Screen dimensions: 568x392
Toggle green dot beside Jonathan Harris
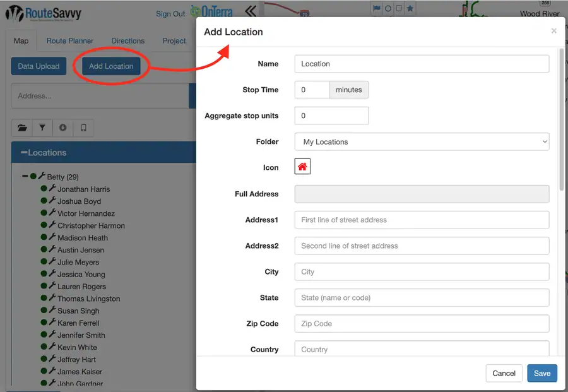[x=44, y=188]
